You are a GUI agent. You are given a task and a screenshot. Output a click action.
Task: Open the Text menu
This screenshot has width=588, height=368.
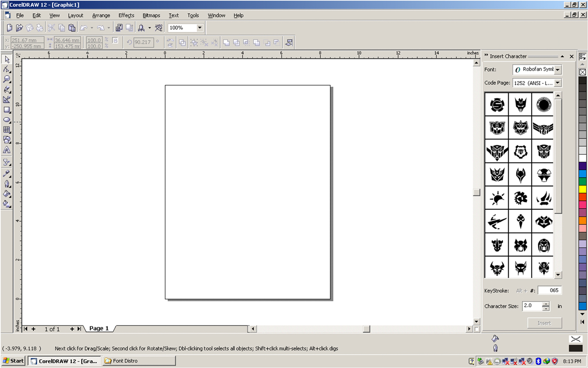click(174, 15)
